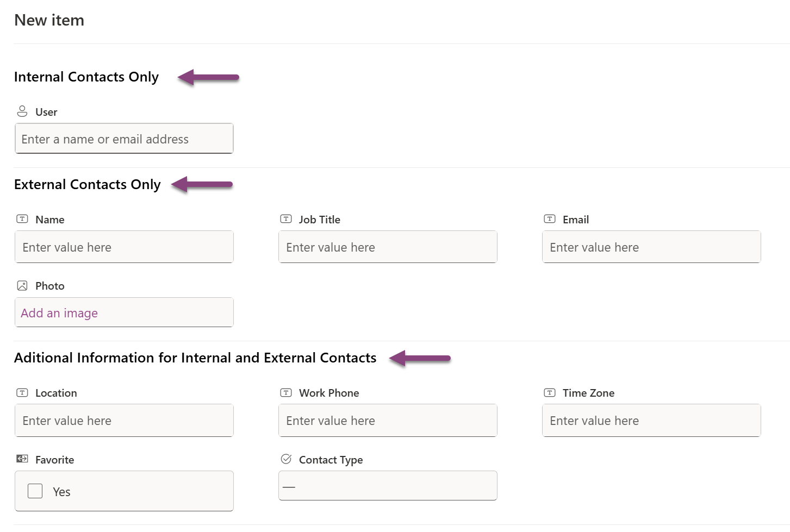Click the checkmark icon beside Contact Type

286,459
